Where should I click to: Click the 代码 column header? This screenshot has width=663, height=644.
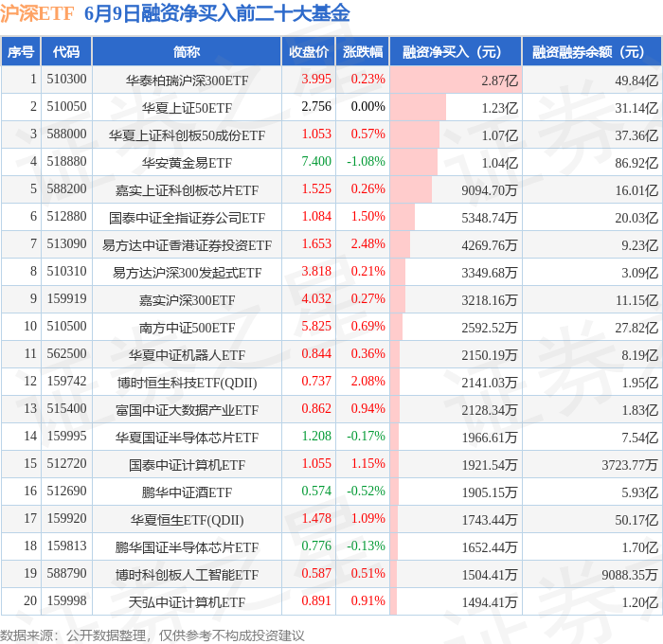[x=66, y=51]
